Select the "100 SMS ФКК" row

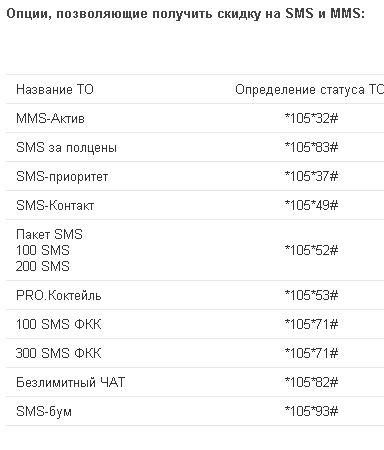tap(195, 324)
